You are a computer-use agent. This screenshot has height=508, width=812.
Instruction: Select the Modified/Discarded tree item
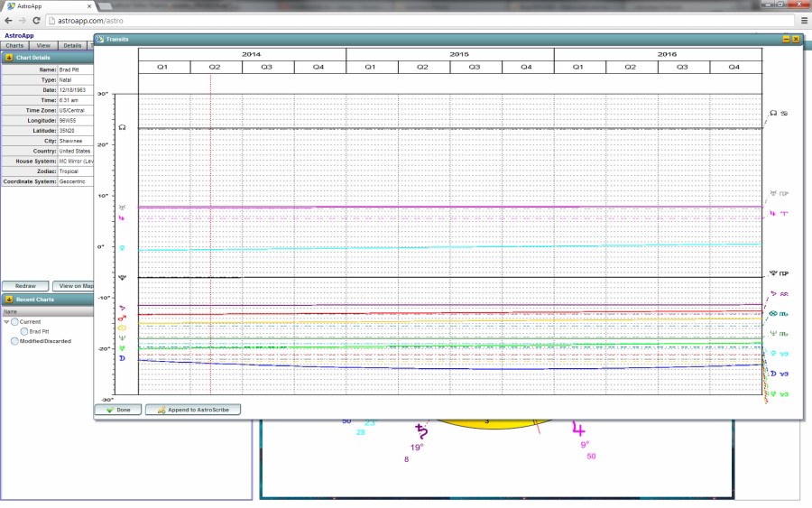point(45,341)
